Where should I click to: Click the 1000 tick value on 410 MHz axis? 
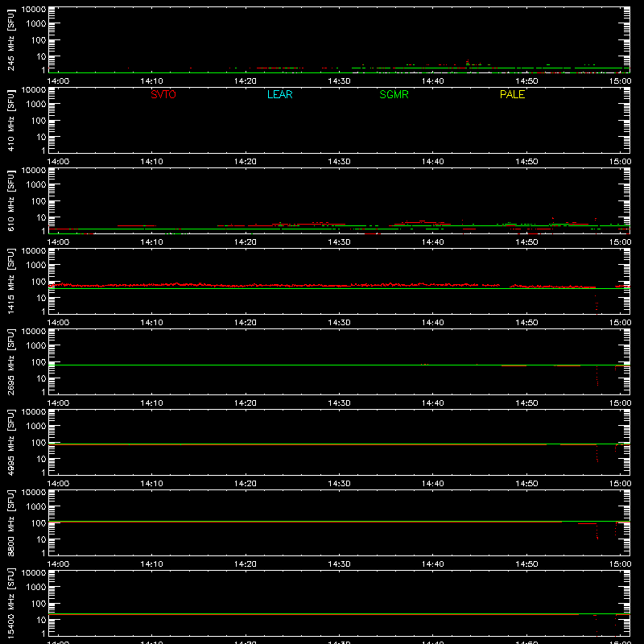[x=36, y=104]
